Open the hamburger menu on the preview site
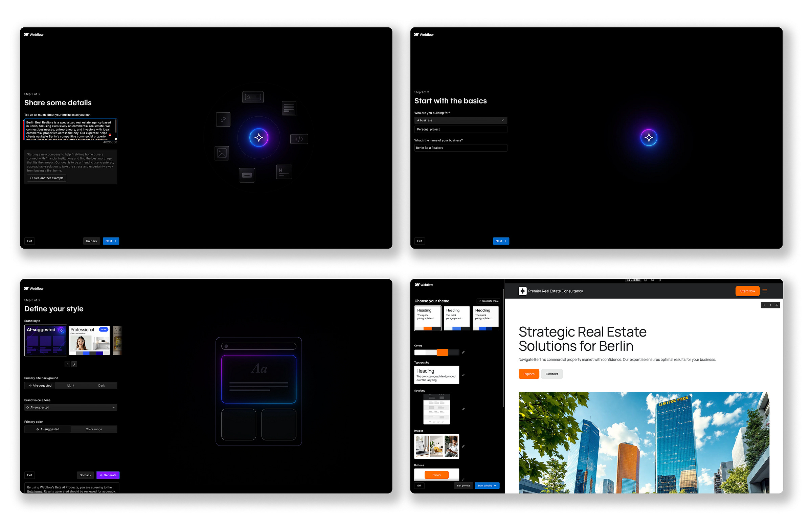The height and width of the screenshot is (527, 812). pyautogui.click(x=765, y=291)
